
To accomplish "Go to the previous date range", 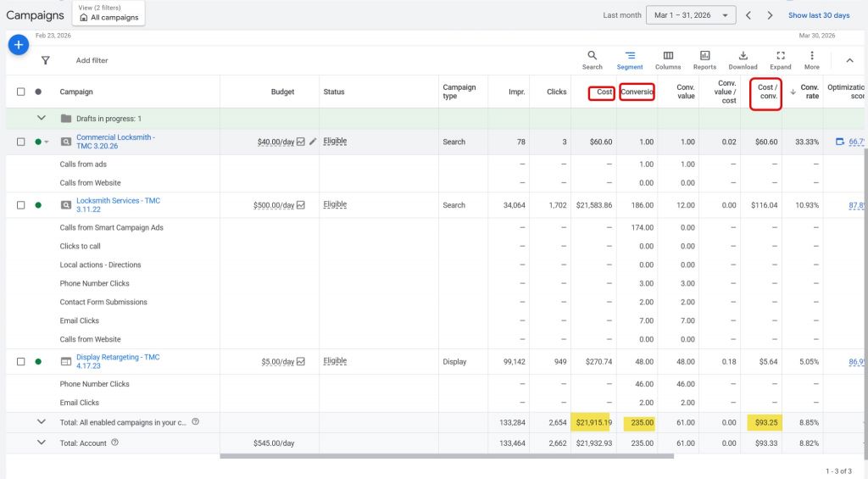I will pos(748,15).
